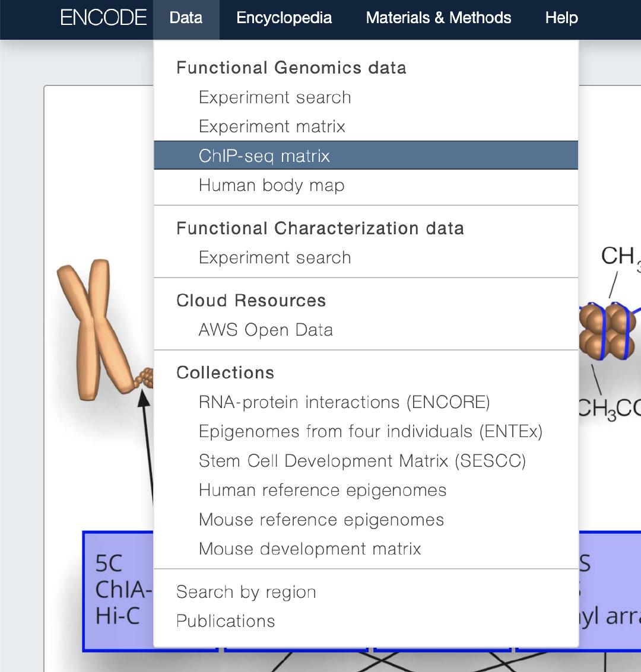This screenshot has width=641, height=672.
Task: Select Experiment search under Functional Genomics
Action: click(x=275, y=97)
